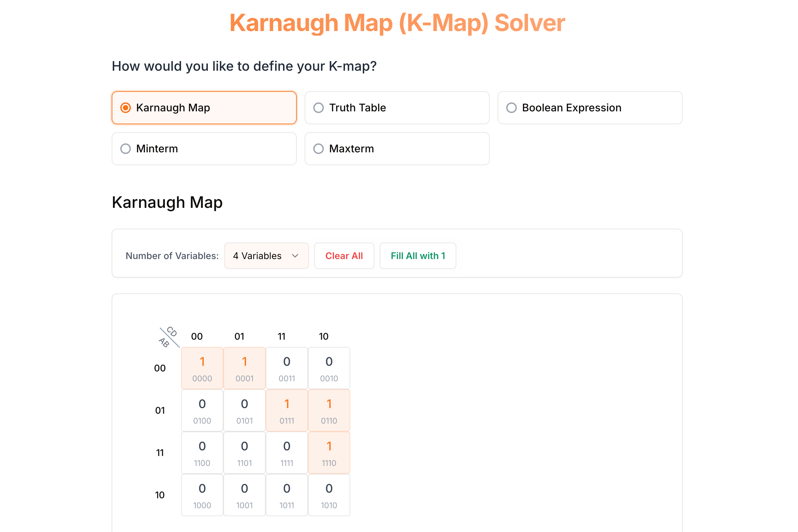Click the Clear All button
This screenshot has width=798, height=532.
point(344,256)
